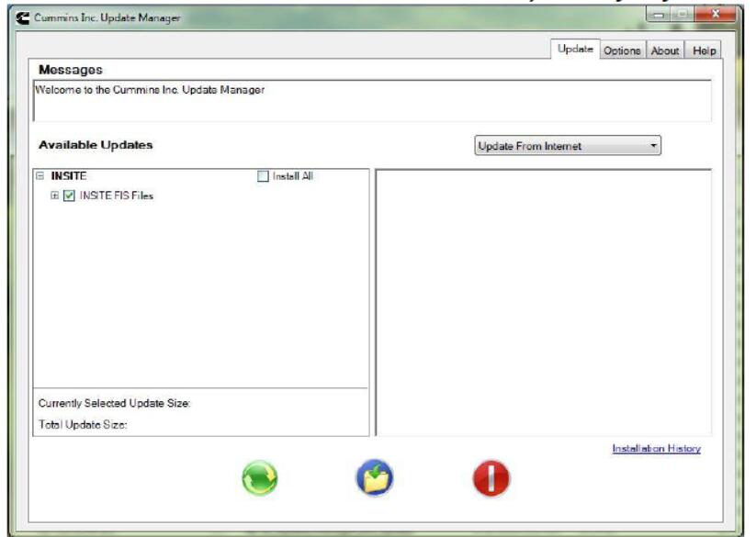Check the Install All checkbox
Viewport: 756px width, 537px height.
tap(263, 176)
